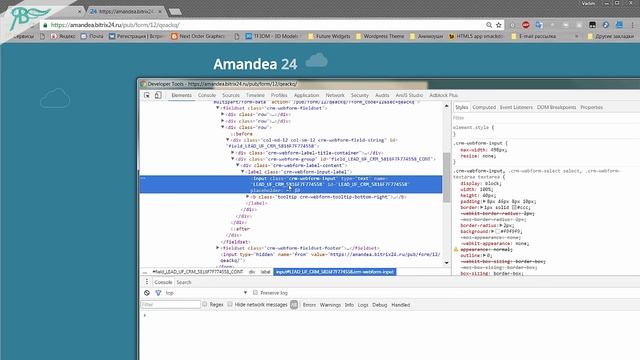Open the Future Widgets bookmarks folder
640x360 pixels.
(329, 36)
